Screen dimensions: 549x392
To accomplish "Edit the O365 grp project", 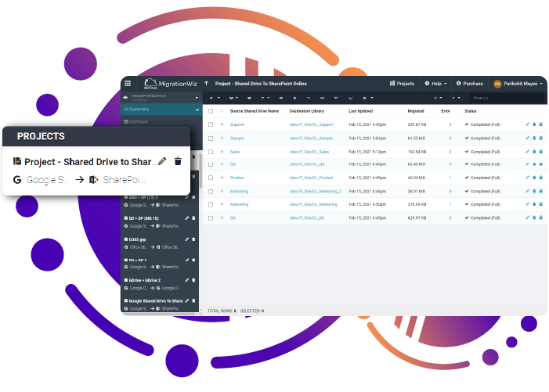I will (187, 239).
